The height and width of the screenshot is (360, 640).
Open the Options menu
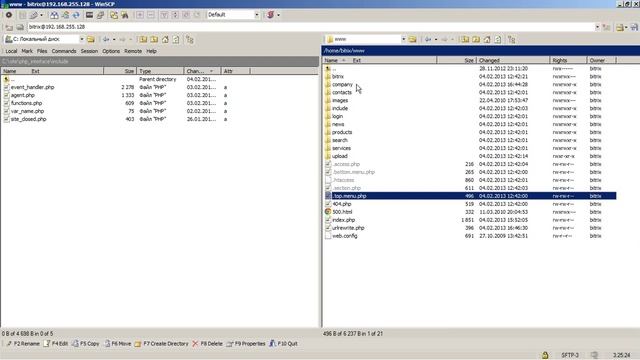[x=111, y=51]
